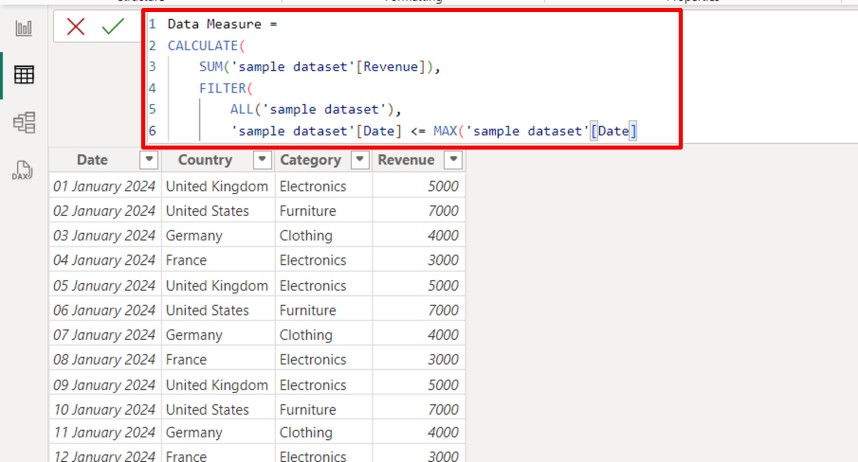The width and height of the screenshot is (858, 462).
Task: Click the Category column header label
Action: 310,160
